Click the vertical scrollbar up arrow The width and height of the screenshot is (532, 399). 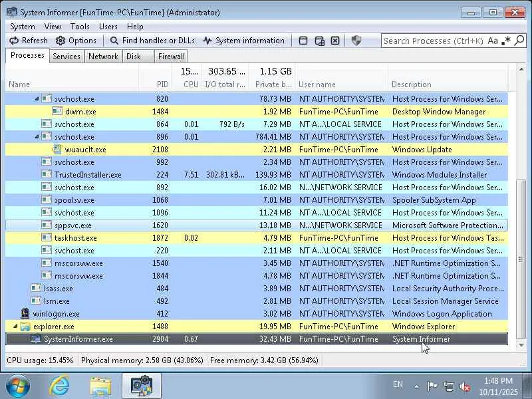point(521,70)
